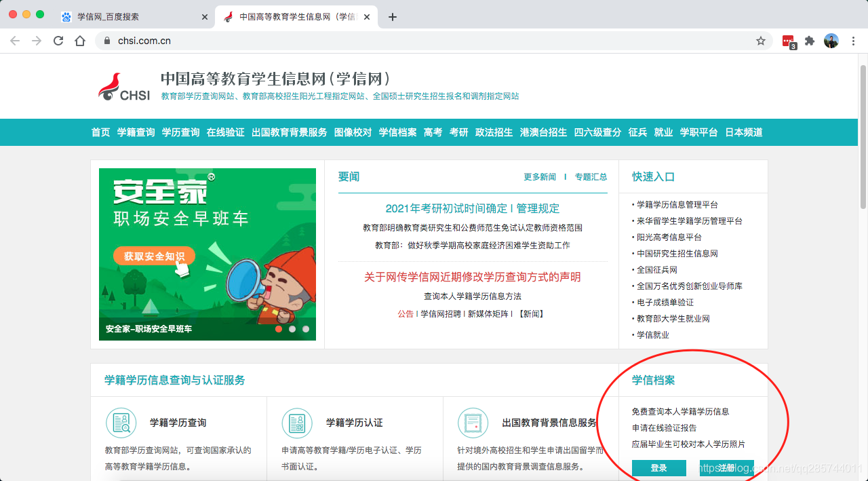
Task: Open 免费查询本人学籍学历信息 link
Action: [x=681, y=412]
